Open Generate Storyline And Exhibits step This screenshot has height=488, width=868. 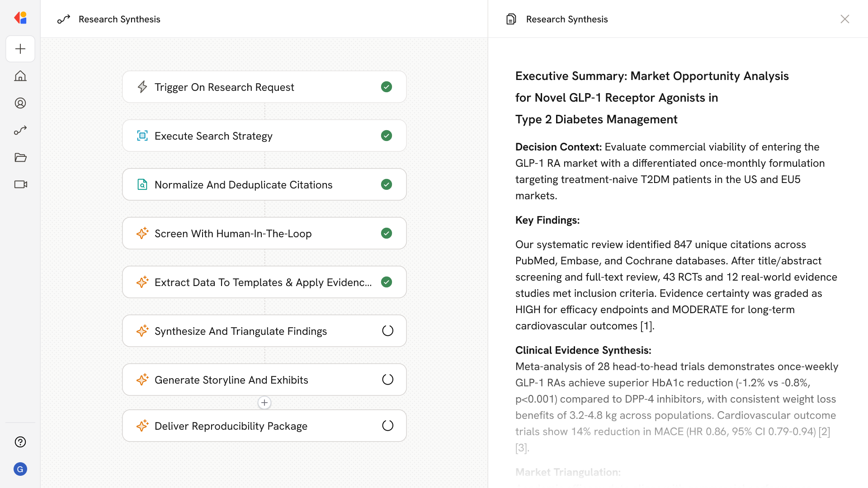[x=231, y=380]
